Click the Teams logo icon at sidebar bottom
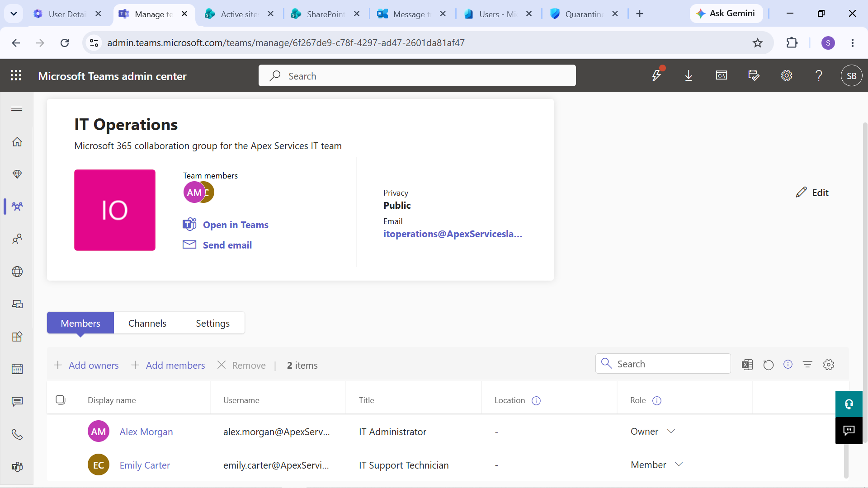This screenshot has width=868, height=488. [x=17, y=467]
